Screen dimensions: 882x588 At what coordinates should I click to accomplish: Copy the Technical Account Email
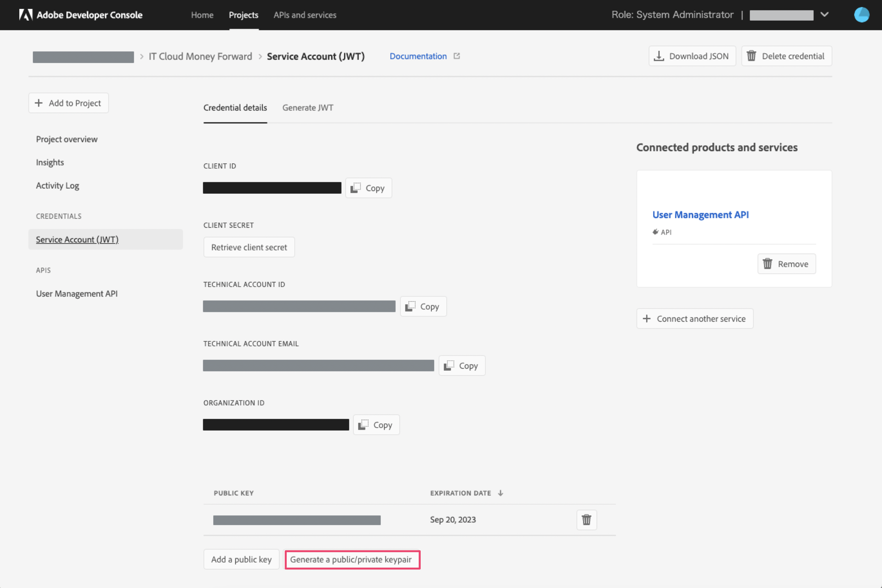(x=462, y=366)
